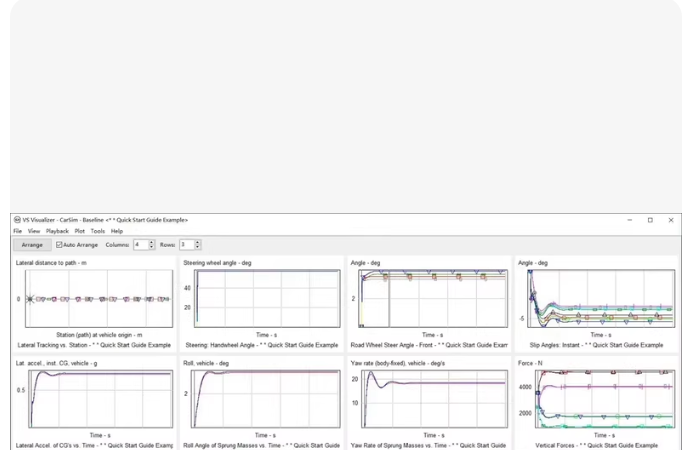692x450 pixels.
Task: Click the Rows number field
Action: 187,245
